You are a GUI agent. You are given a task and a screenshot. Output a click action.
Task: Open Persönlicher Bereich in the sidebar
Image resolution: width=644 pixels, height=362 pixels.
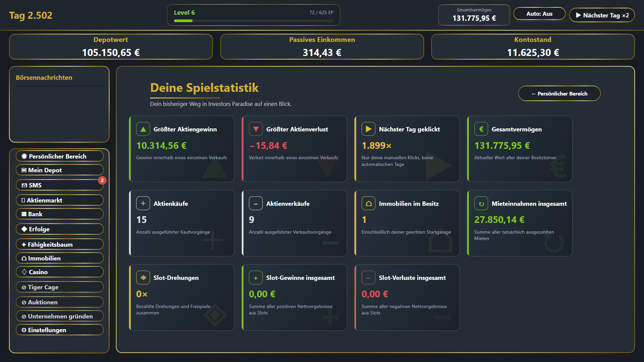point(60,156)
